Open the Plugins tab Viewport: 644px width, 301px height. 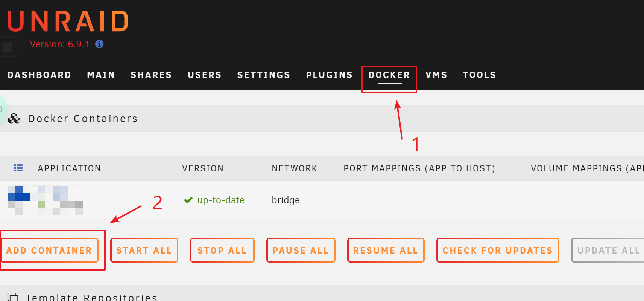click(329, 75)
